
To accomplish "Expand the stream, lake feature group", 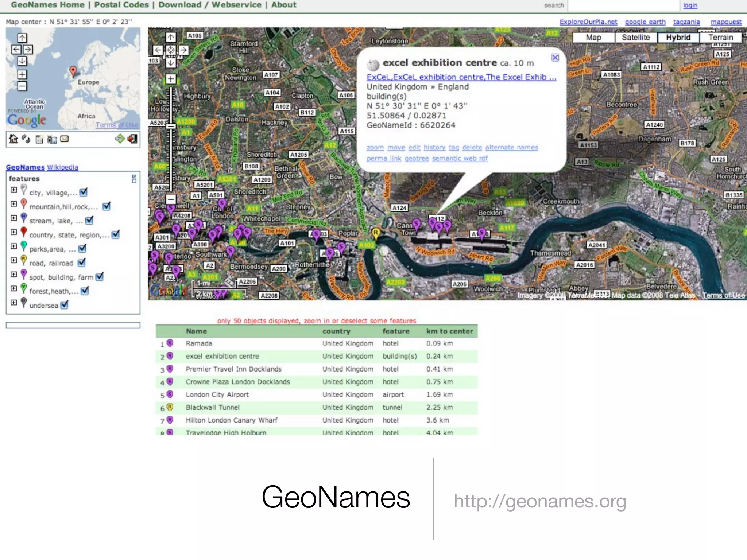I will pos(14,218).
